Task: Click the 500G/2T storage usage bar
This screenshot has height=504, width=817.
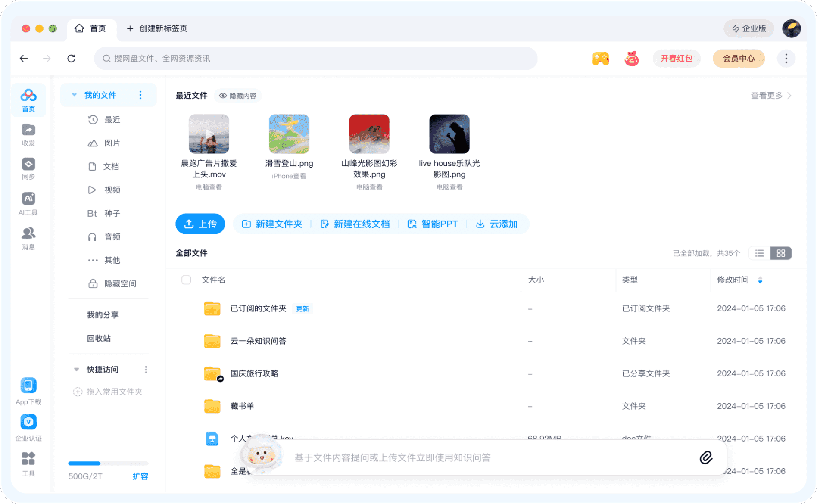Action: (108, 464)
